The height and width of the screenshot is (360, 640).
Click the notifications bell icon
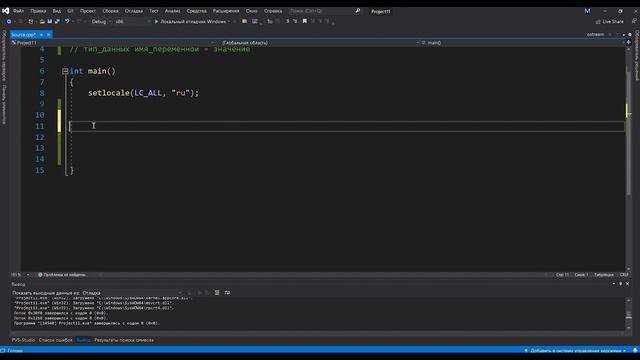point(635,351)
